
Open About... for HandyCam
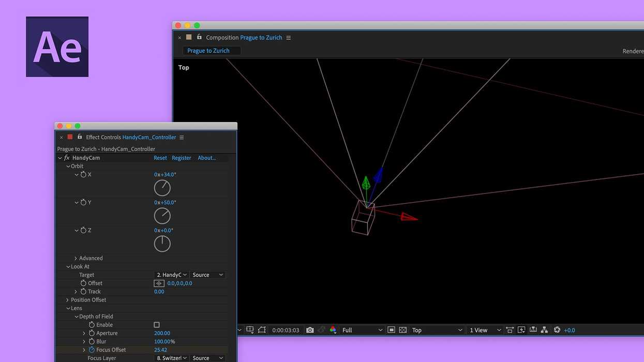pyautogui.click(x=207, y=158)
